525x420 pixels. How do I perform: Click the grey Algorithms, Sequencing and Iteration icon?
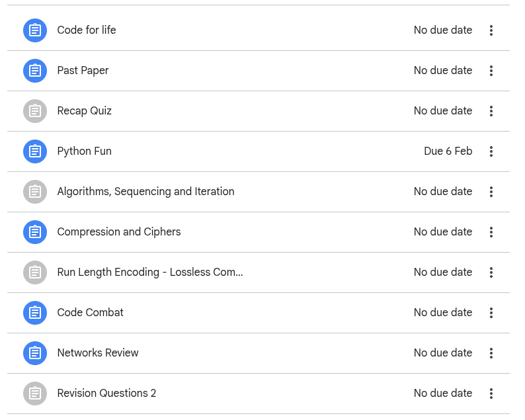[x=35, y=192]
